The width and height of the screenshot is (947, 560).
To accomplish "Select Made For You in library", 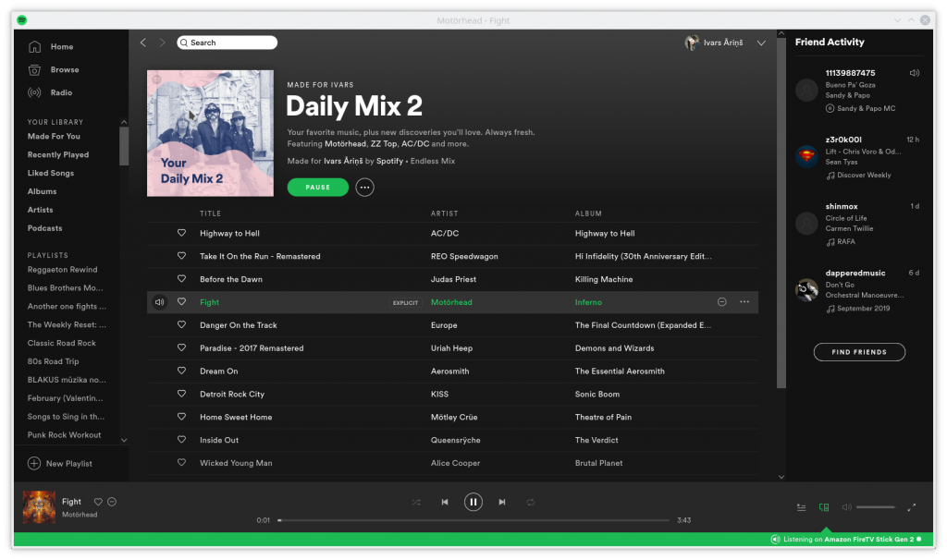I will click(x=54, y=137).
